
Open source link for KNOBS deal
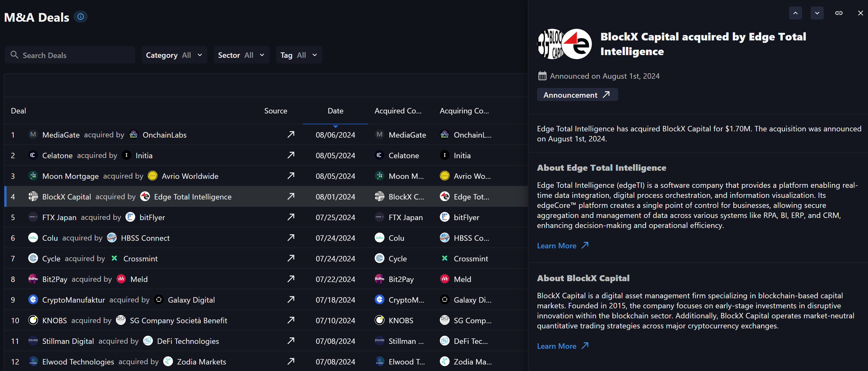(x=291, y=320)
